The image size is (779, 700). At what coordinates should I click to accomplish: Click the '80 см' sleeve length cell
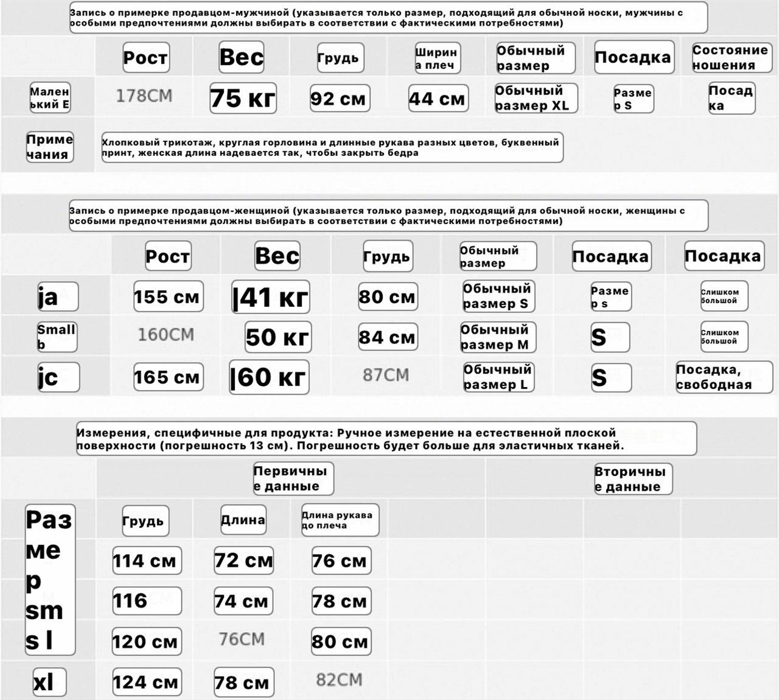[x=341, y=641]
